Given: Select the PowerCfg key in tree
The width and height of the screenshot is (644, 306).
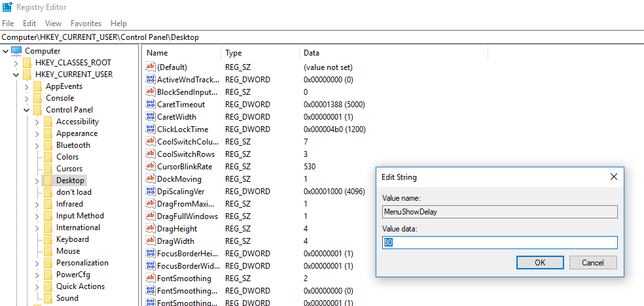Looking at the screenshot, I should tap(73, 275).
